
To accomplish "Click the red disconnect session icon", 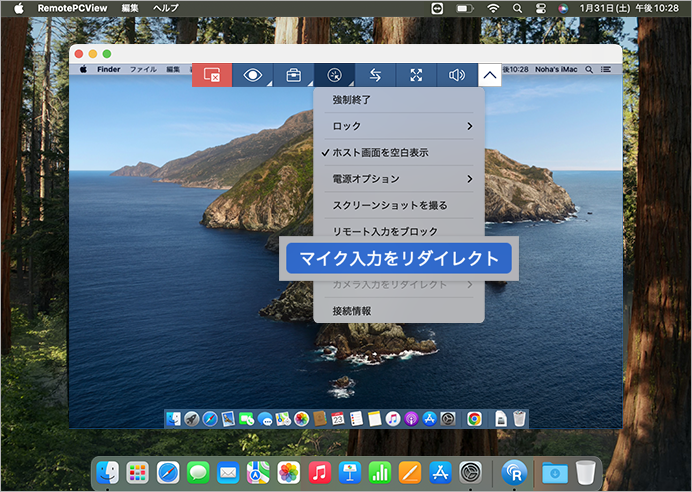I will click(x=212, y=75).
